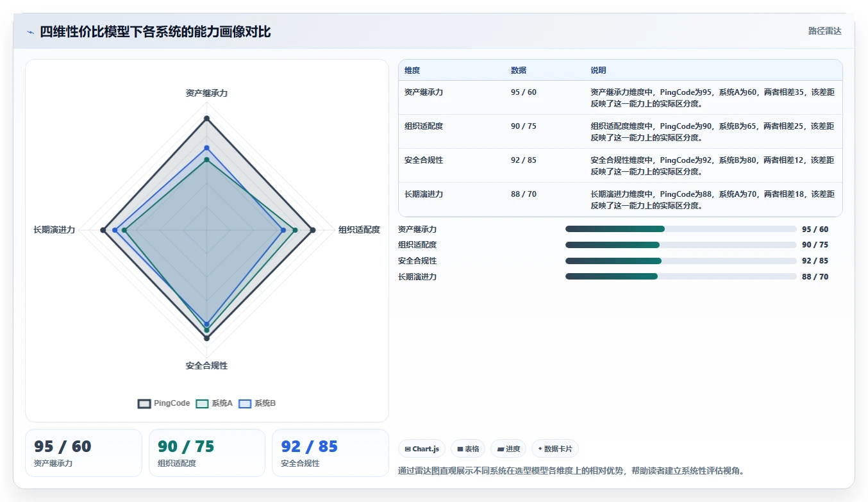Click 资产继承力 label beside the progress bar
868x502 pixels.
pos(417,230)
